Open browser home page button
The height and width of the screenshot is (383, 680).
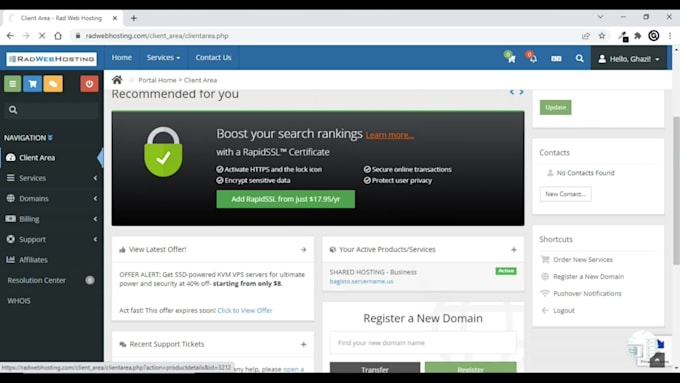(58, 36)
